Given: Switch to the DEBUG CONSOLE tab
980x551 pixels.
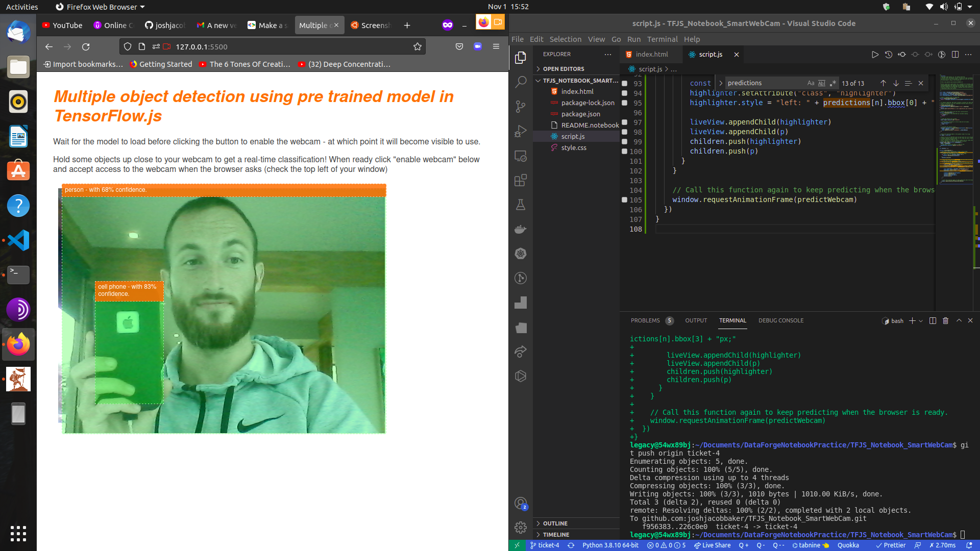Looking at the screenshot, I should (x=780, y=321).
